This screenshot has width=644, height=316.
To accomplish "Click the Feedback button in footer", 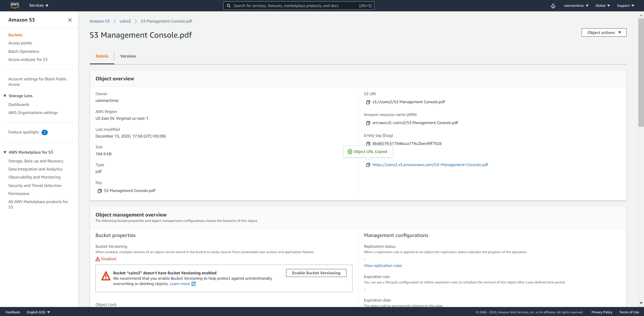I will pyautogui.click(x=13, y=312).
